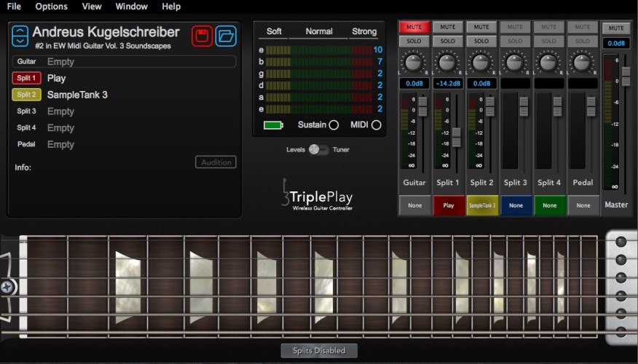The image size is (638, 364).
Task: Move the Master volume fader
Action: 626,76
